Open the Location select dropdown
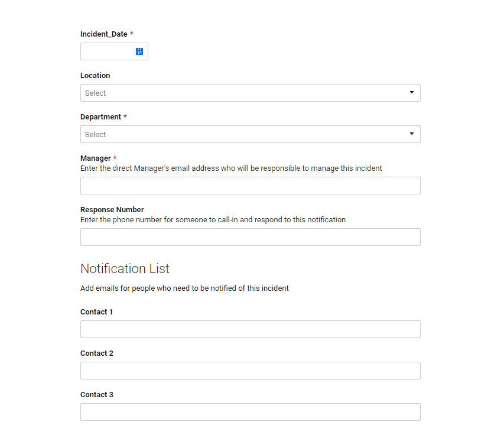 click(x=242, y=93)
